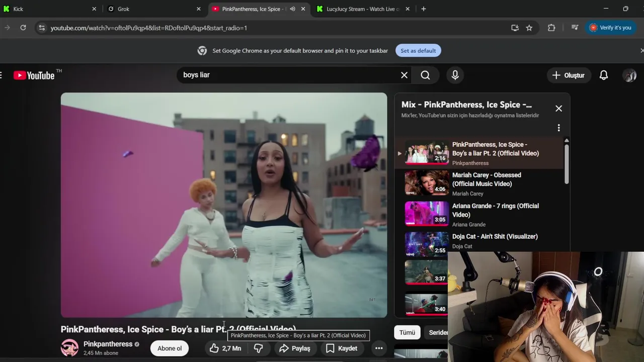
Task: Click the playlist panel scrollbar
Action: coord(567,163)
